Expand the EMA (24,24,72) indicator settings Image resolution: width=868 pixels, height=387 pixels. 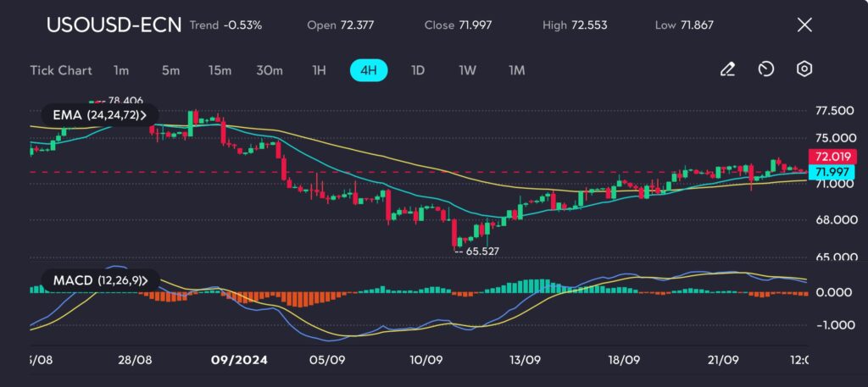coord(93,114)
